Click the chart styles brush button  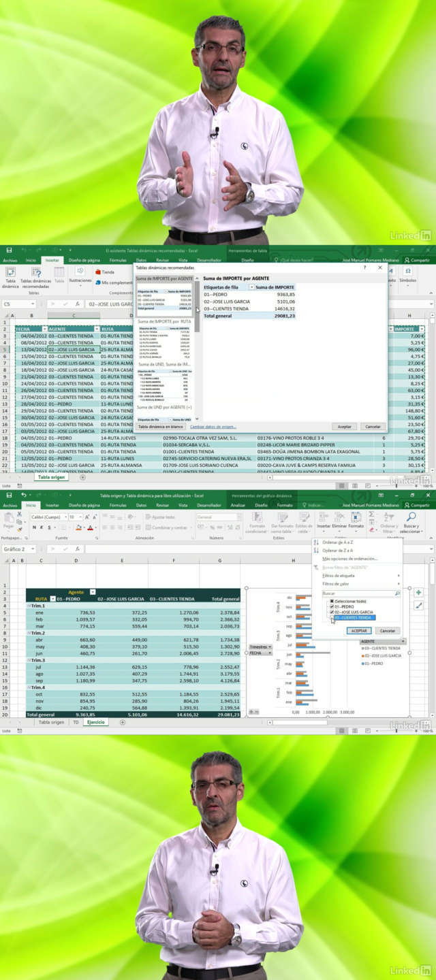(418, 605)
